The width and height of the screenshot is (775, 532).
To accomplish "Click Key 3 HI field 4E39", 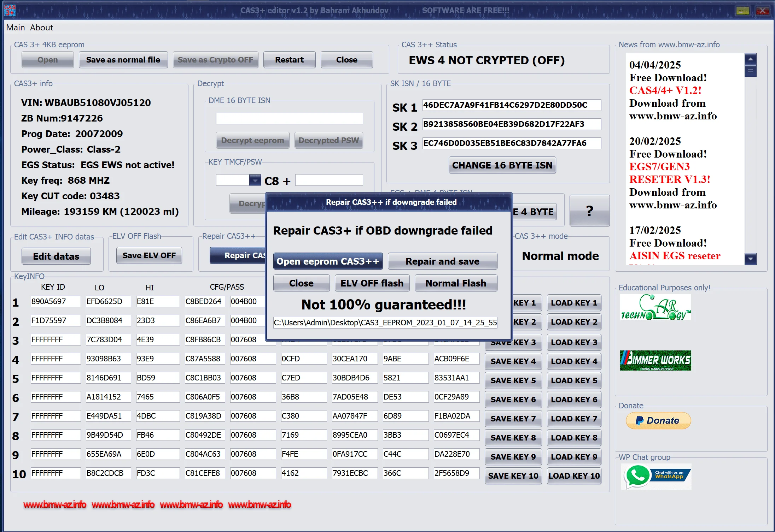I will pyautogui.click(x=158, y=339).
